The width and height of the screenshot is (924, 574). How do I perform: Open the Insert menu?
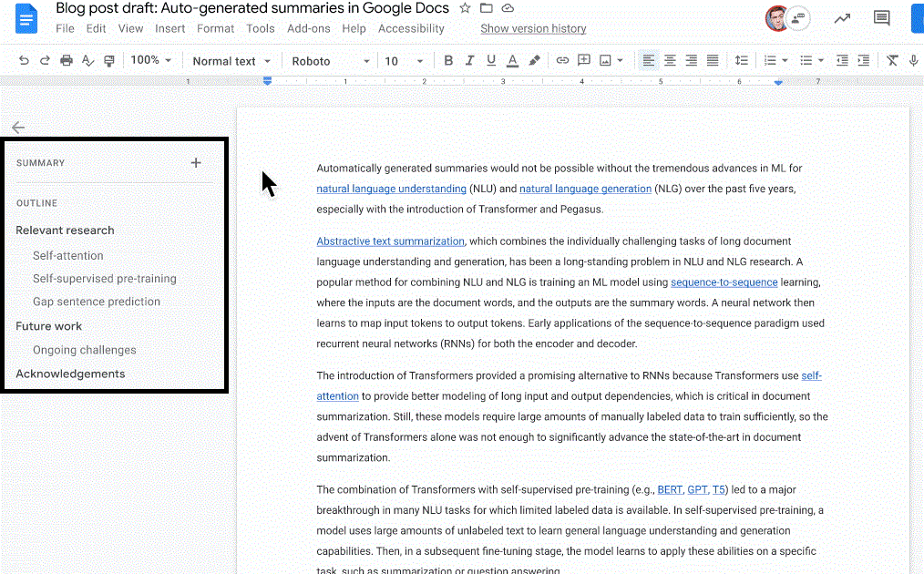170,28
